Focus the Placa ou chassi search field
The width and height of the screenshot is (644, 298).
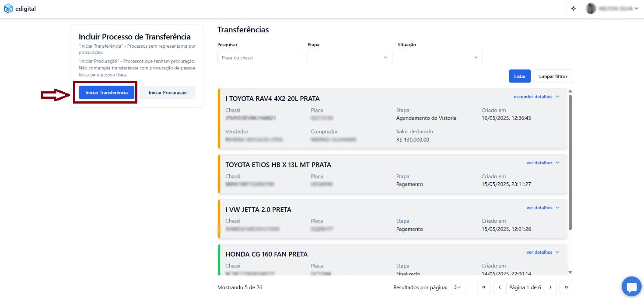point(259,58)
